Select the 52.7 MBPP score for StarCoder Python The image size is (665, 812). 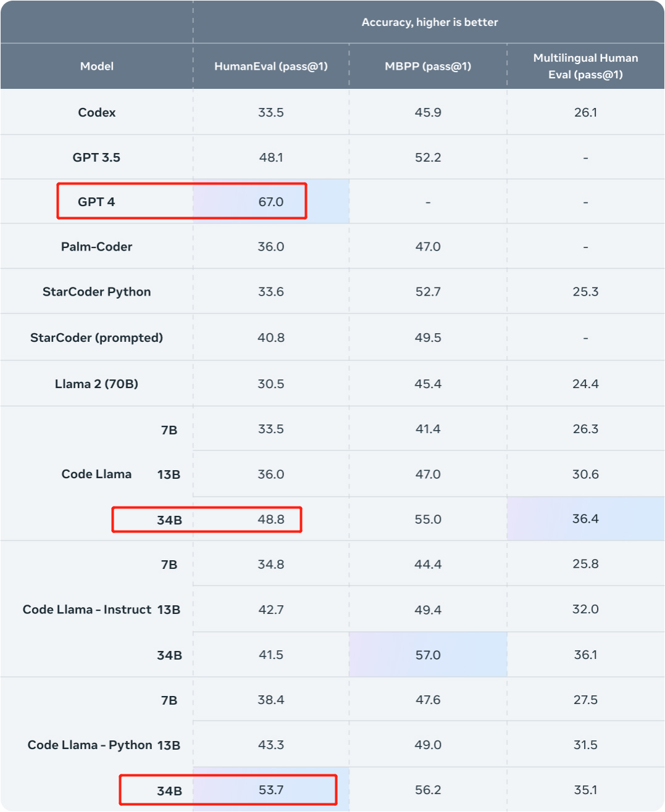click(428, 292)
